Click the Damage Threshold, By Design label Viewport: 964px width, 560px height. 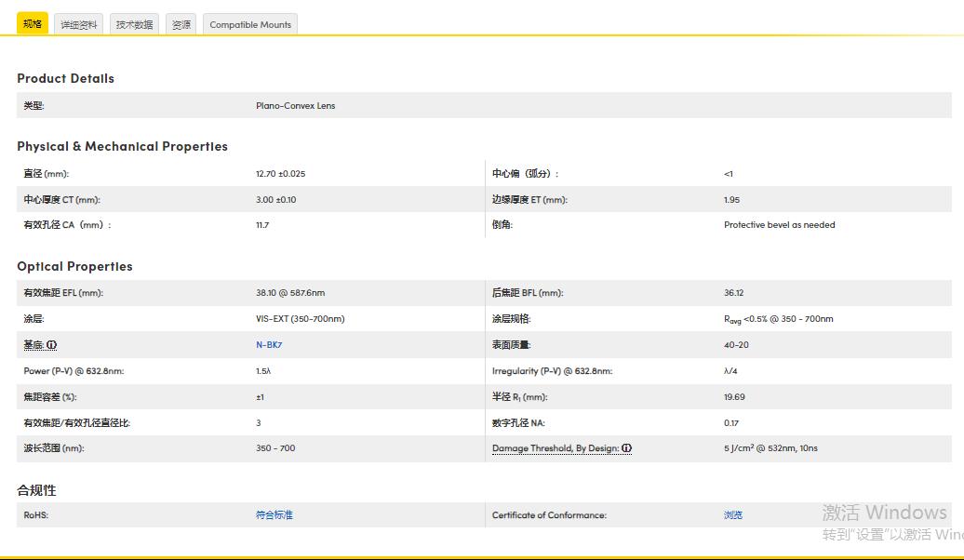[555, 448]
